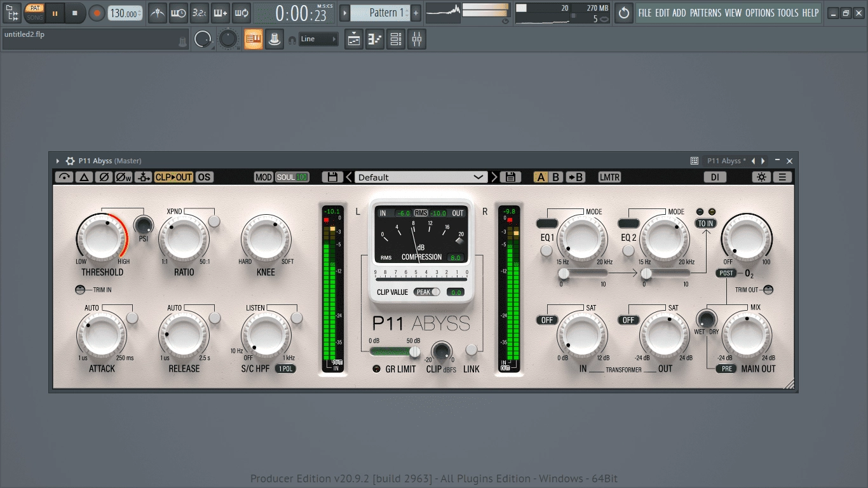Open the FILE menu
Screen dimensions: 868x488
pos(645,13)
